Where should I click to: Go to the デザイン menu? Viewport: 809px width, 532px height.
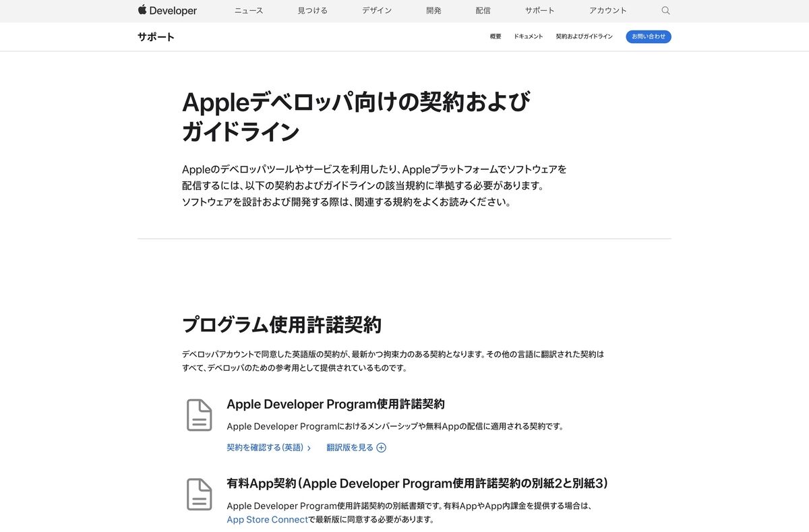377,11
